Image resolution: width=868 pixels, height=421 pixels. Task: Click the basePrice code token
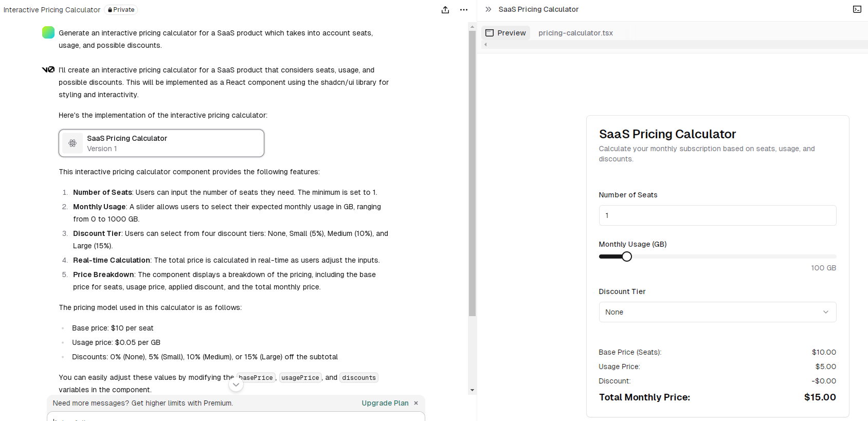256,378
